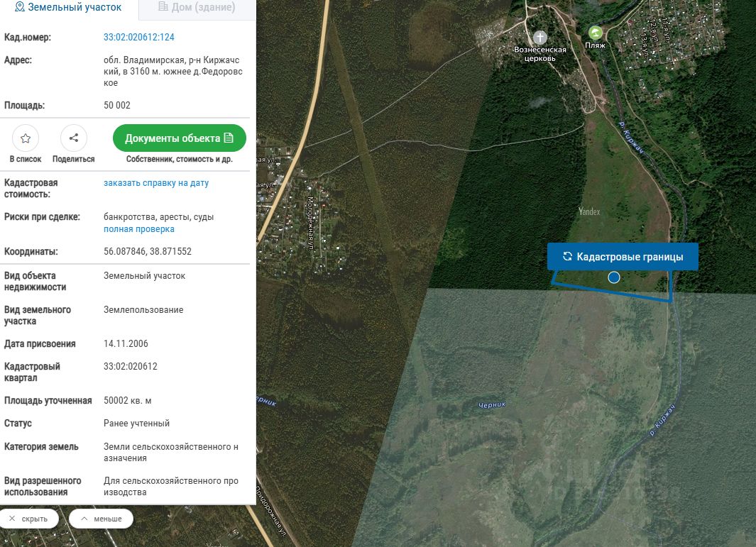Select the permitted use Для сельскохозяйственного производства
Image resolution: width=756 pixels, height=547 pixels.
(171, 486)
